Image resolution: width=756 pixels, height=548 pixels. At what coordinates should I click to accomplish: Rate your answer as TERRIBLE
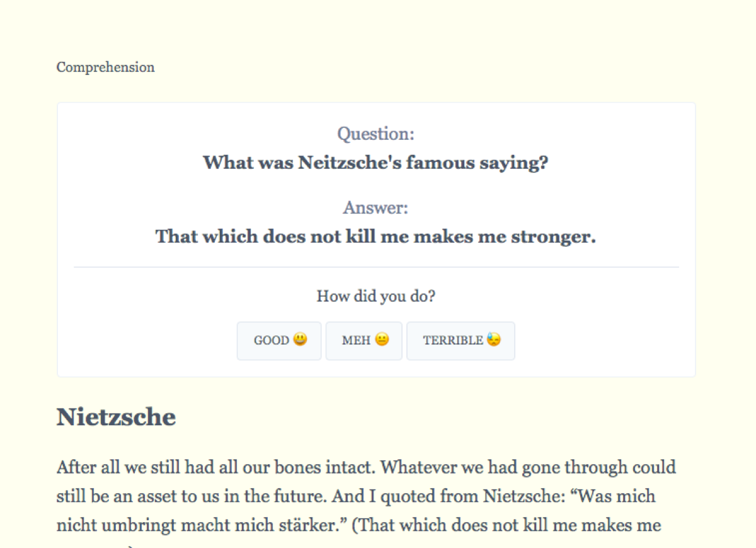pyautogui.click(x=461, y=341)
